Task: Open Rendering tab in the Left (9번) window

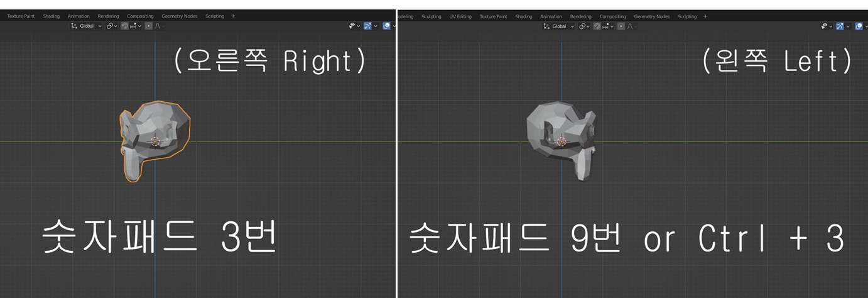Action: pyautogui.click(x=581, y=16)
